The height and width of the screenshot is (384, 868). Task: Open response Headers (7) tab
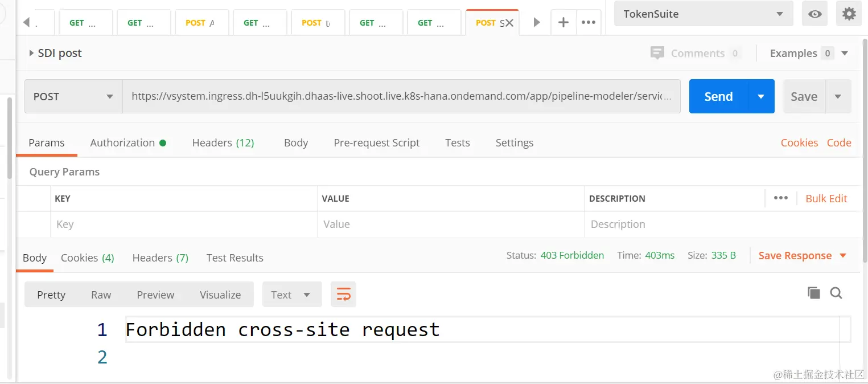click(x=161, y=258)
